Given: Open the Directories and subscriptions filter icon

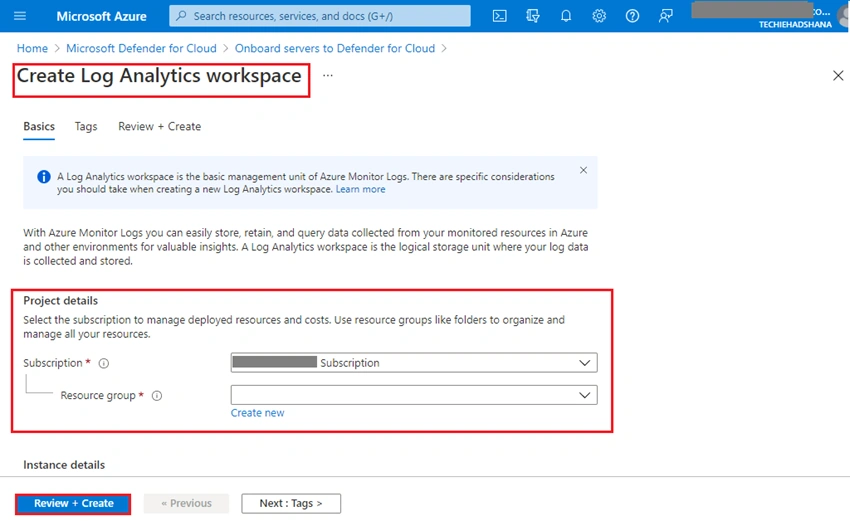Looking at the screenshot, I should (532, 16).
